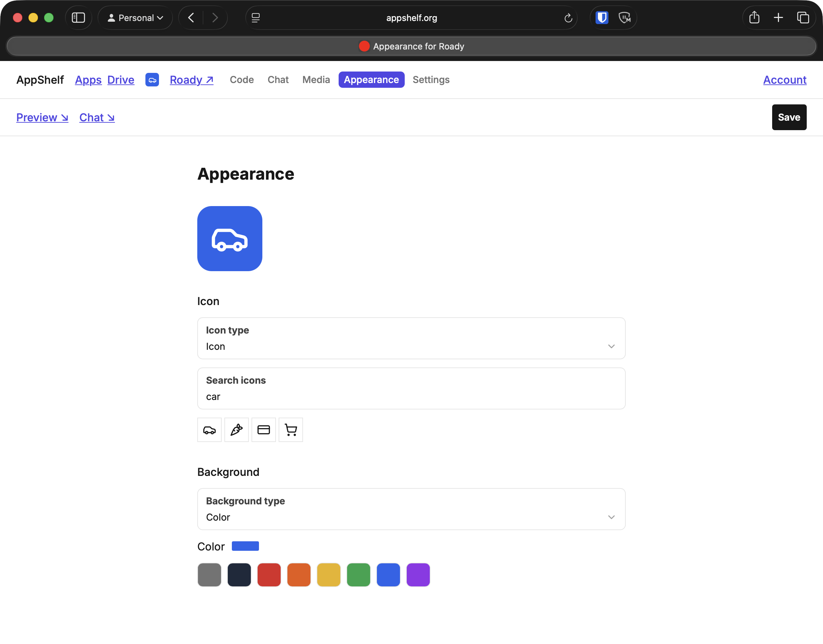The image size is (823, 644).
Task: Open the Apps link
Action: [88, 80]
